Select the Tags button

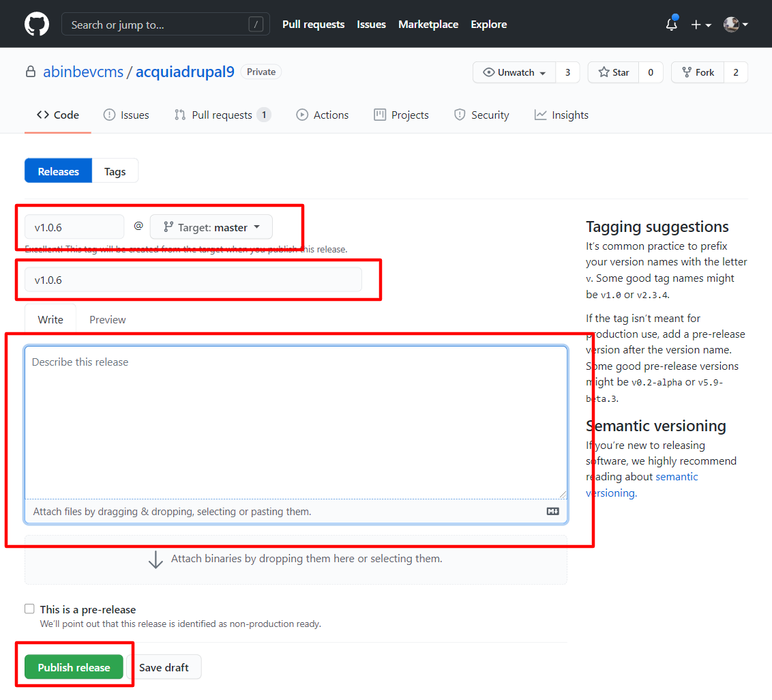[x=115, y=171]
